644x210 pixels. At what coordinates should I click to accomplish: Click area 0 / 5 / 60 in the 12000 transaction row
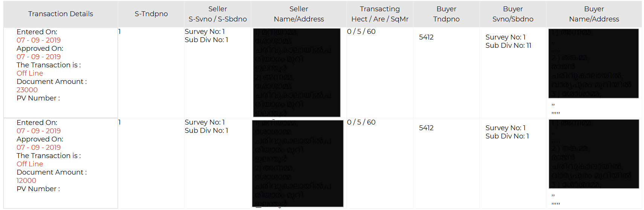pyautogui.click(x=361, y=122)
